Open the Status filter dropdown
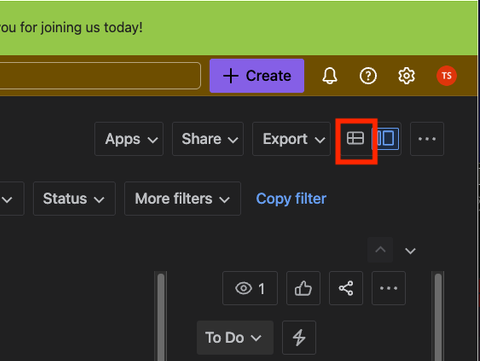This screenshot has width=480, height=361. (74, 199)
